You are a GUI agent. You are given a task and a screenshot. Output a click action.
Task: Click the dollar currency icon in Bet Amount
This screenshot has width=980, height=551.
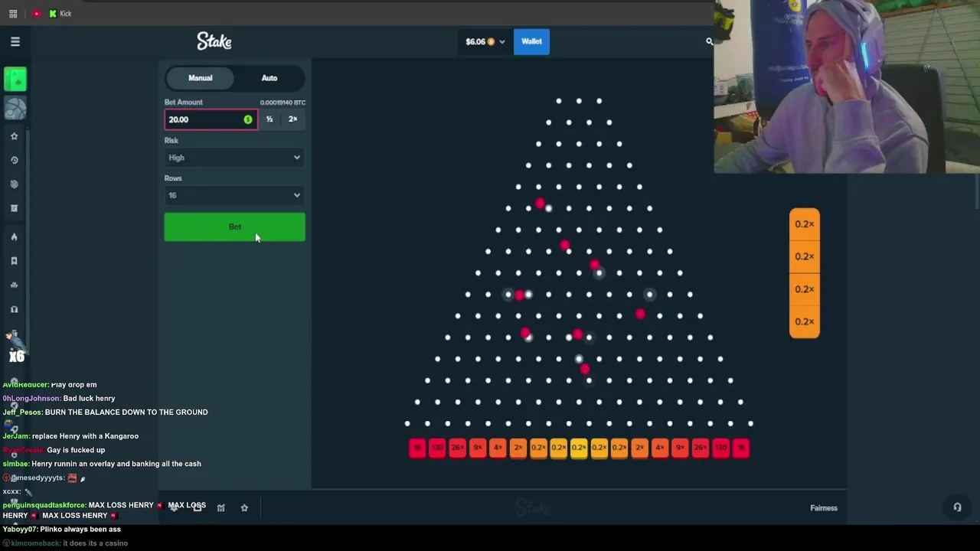(x=247, y=119)
